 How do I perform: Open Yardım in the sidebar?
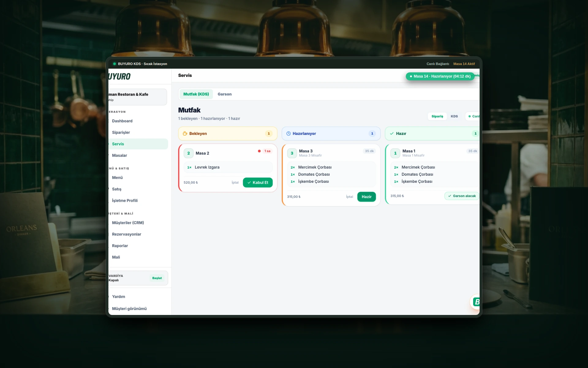[x=138, y=297]
